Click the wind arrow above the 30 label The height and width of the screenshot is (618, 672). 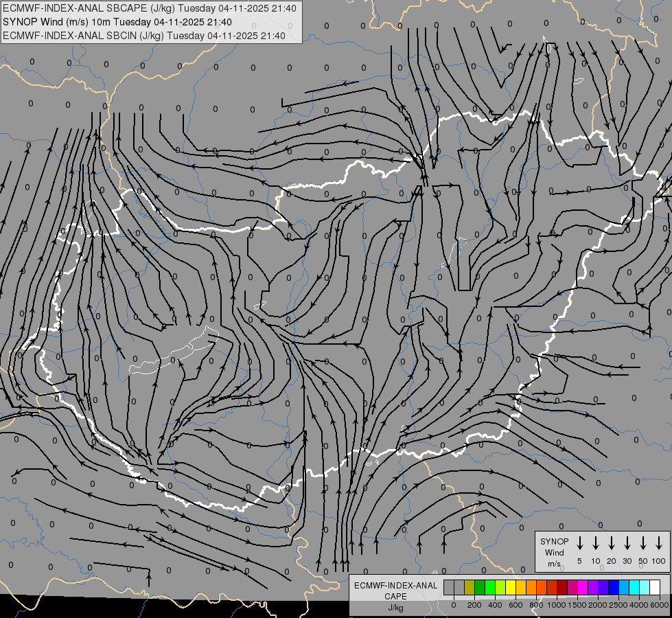[x=627, y=543]
